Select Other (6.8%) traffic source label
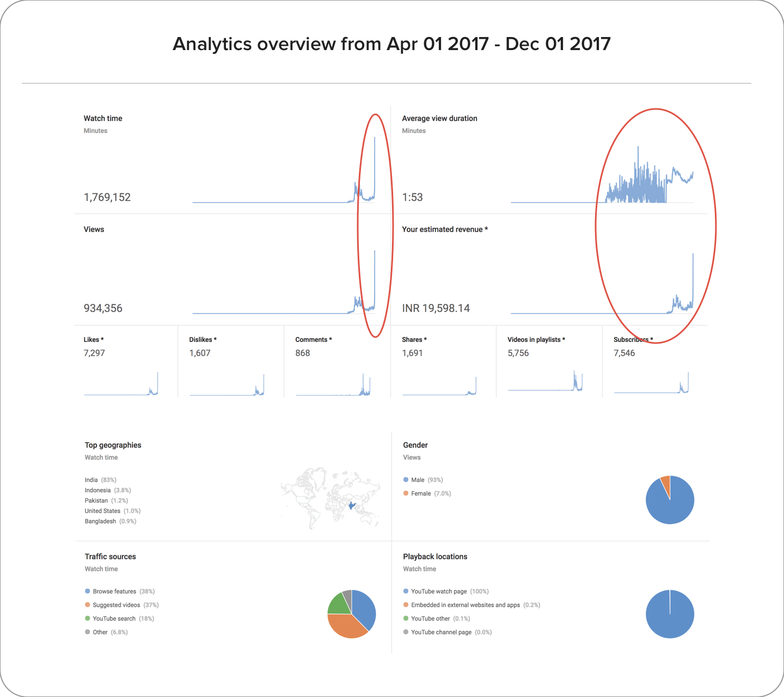This screenshot has width=784, height=697. (x=110, y=632)
